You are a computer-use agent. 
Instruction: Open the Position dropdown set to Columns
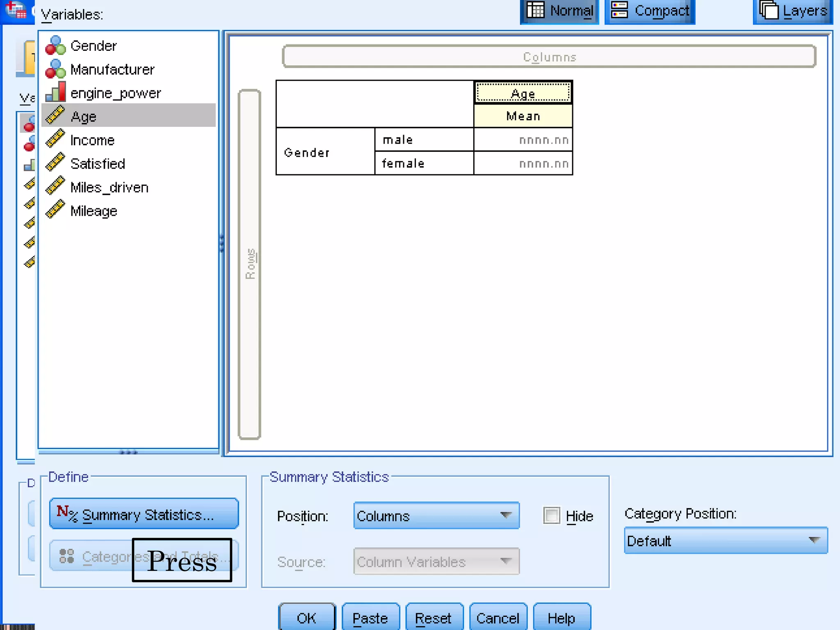(x=436, y=516)
